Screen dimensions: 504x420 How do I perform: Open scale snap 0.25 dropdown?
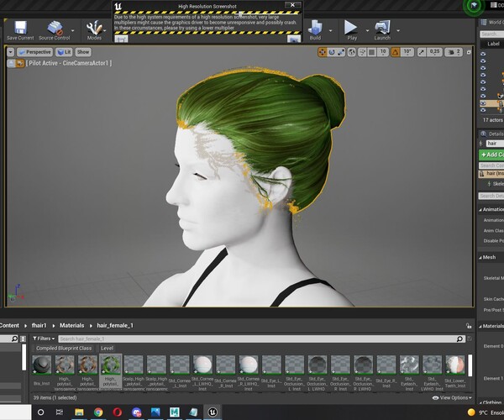click(x=434, y=52)
